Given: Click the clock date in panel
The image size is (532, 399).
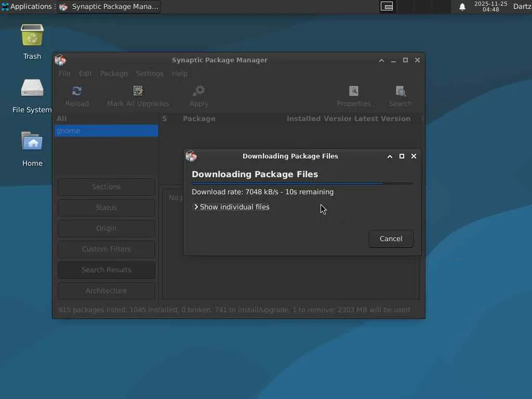Looking at the screenshot, I should pos(490,6).
